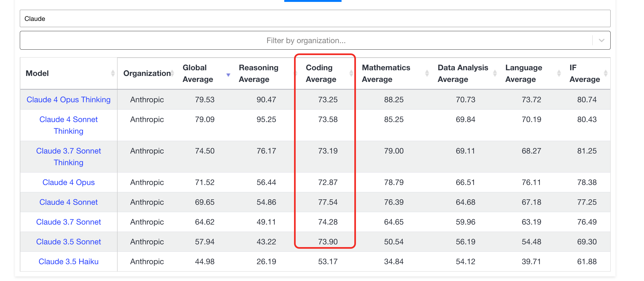Select the 77.54 coding average cell
Screen dimensions: 644x281
pos(328,202)
